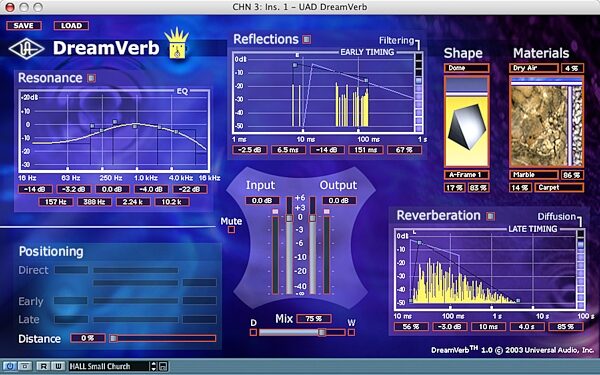
Task: Click the Reverberation 56 % field
Action: 411,326
